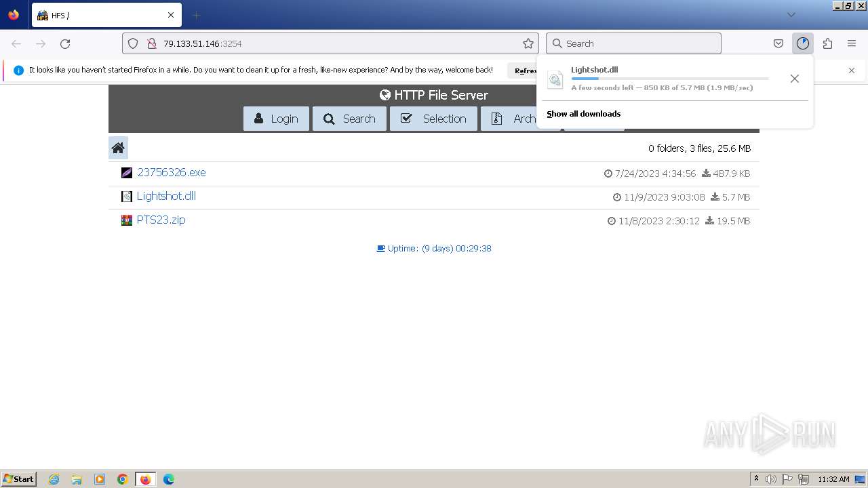Download the 23756326.exe file link

172,172
